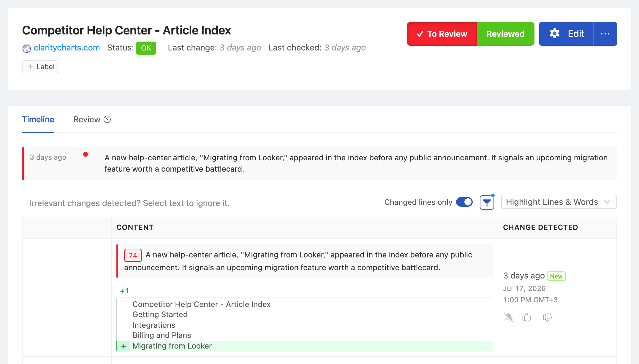This screenshot has height=364, width=639.
Task: Click the green OK status badge
Action: pyautogui.click(x=146, y=48)
